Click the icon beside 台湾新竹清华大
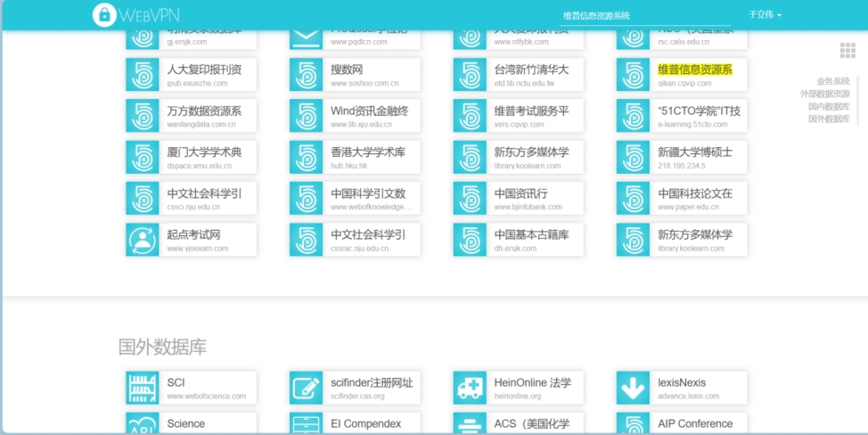This screenshot has width=868, height=435. [x=470, y=75]
